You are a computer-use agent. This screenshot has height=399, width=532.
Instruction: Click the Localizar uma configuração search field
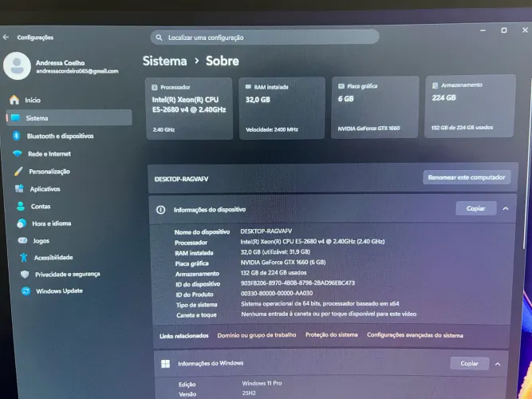(x=265, y=37)
